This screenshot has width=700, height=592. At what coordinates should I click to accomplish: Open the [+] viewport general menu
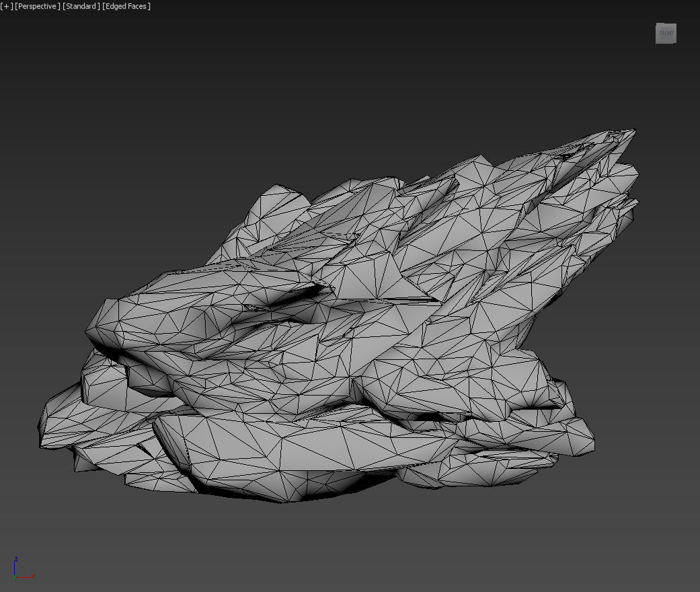pos(7,6)
